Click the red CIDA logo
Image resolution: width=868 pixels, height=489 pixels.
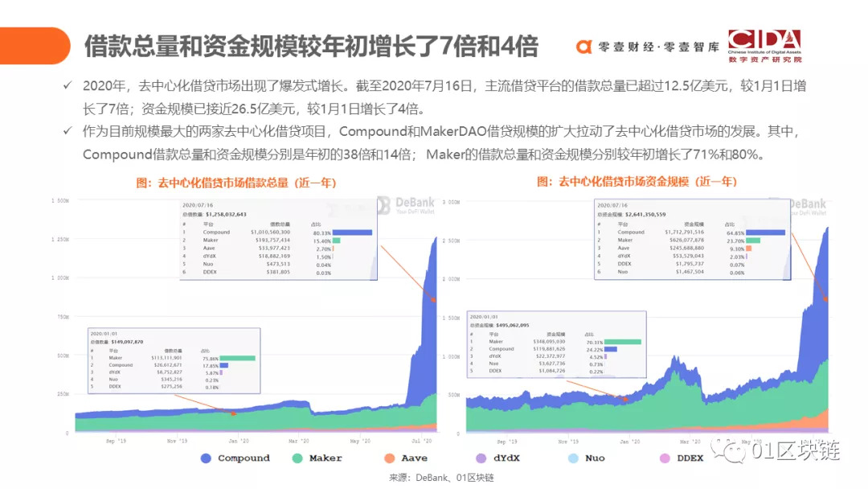(x=764, y=45)
